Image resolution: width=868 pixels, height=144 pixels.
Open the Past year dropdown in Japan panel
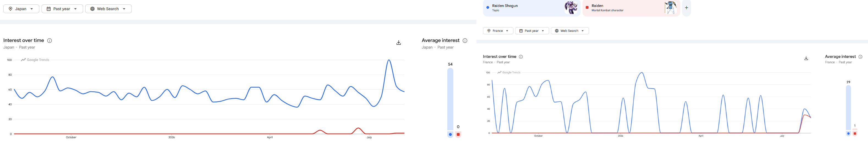pyautogui.click(x=62, y=9)
